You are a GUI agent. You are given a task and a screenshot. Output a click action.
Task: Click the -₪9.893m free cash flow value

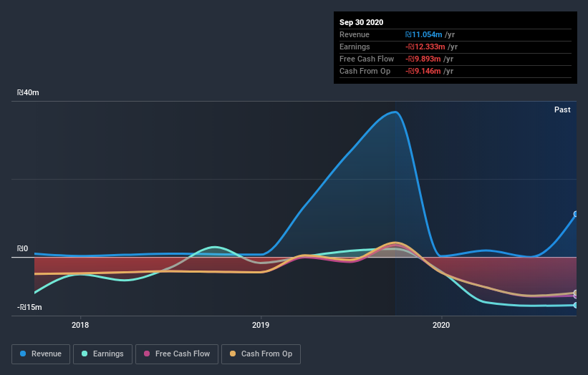(423, 59)
